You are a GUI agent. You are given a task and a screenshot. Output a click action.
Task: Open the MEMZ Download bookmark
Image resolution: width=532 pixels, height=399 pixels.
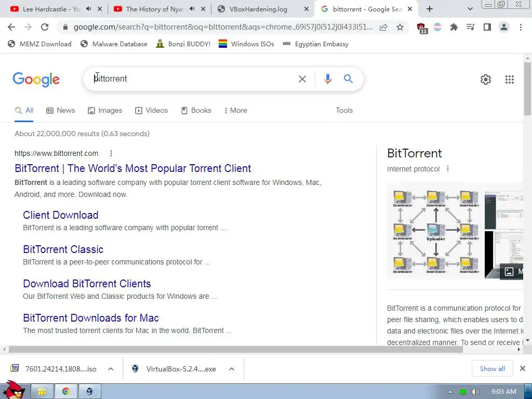[39, 44]
